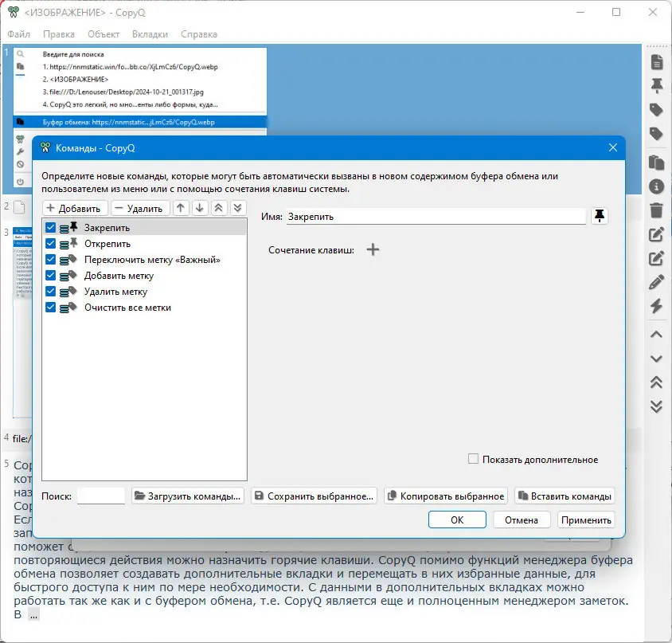Open the Справка menu
This screenshot has height=643, width=672.
click(199, 34)
